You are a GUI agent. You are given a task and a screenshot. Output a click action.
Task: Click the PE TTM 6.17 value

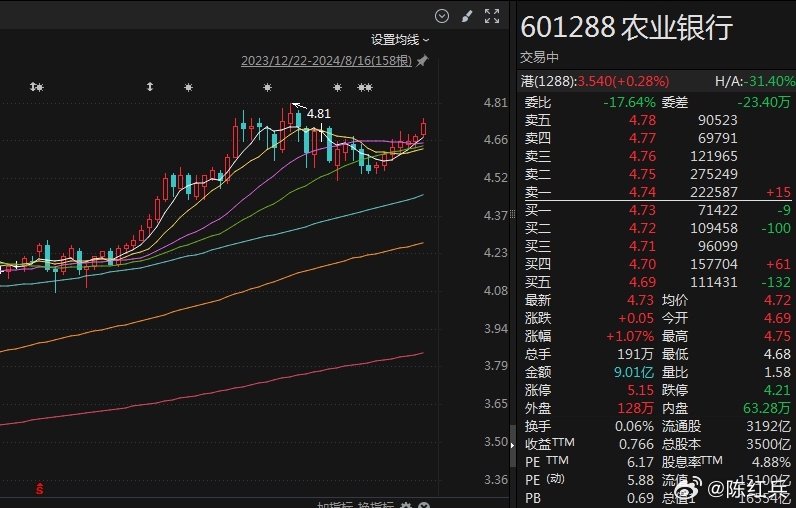(x=641, y=462)
